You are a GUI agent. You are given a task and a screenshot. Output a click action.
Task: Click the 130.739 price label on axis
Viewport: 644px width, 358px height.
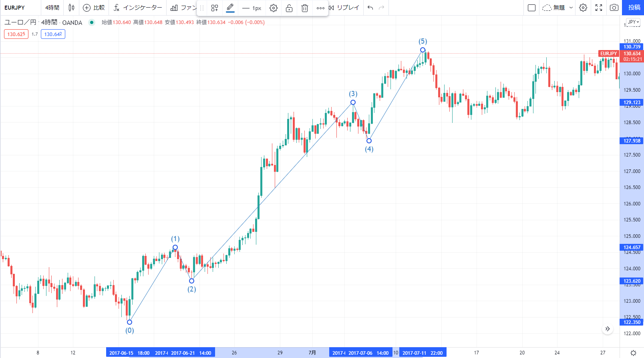(x=632, y=47)
